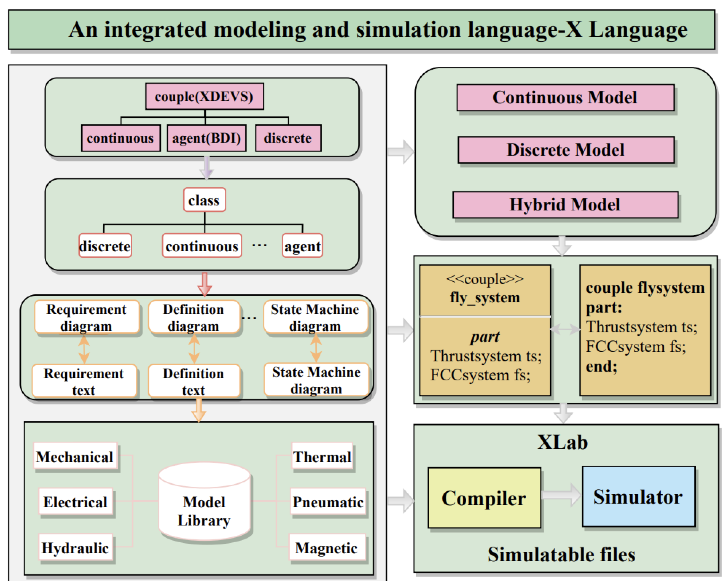728x587 pixels.
Task: Click the red downward arrow below class box
Action: [205, 284]
